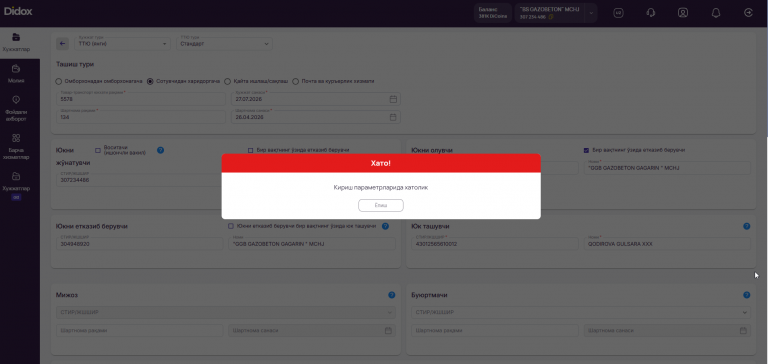Open calendar in Мижоз Шартнома санаси field
The height and width of the screenshot is (364, 768).
coord(388,331)
